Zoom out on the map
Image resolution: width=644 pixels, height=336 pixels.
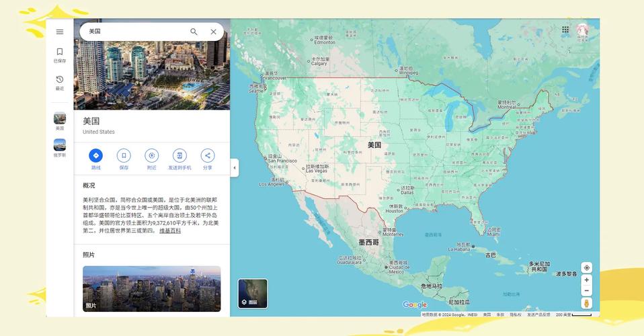[x=586, y=291]
